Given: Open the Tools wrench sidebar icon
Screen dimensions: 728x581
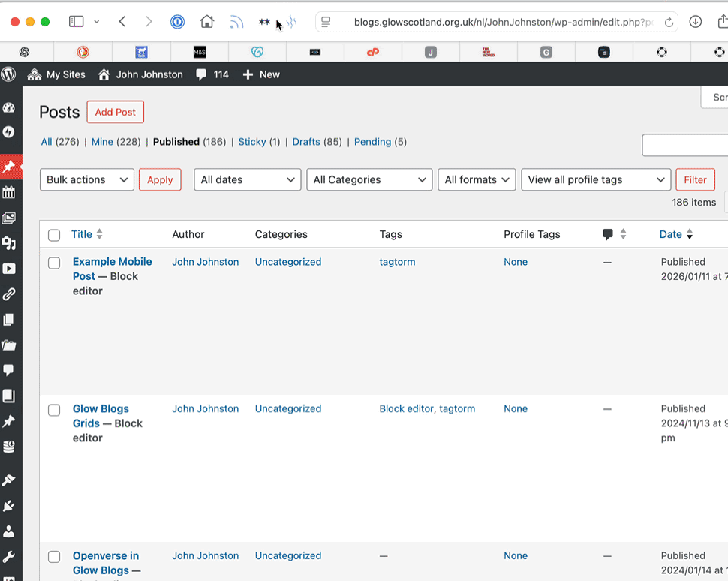Looking at the screenshot, I should 9,556.
